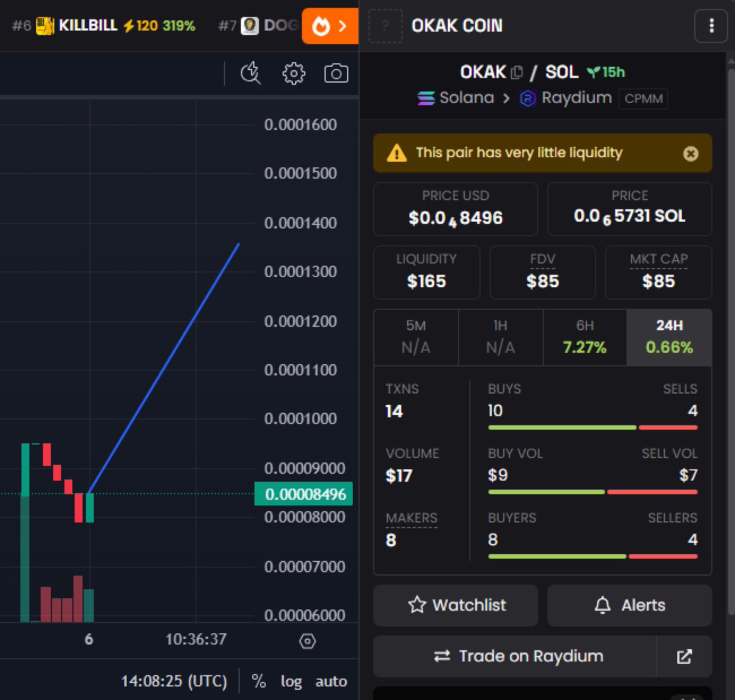Click the DOG token icon in the ticker

[x=249, y=26]
